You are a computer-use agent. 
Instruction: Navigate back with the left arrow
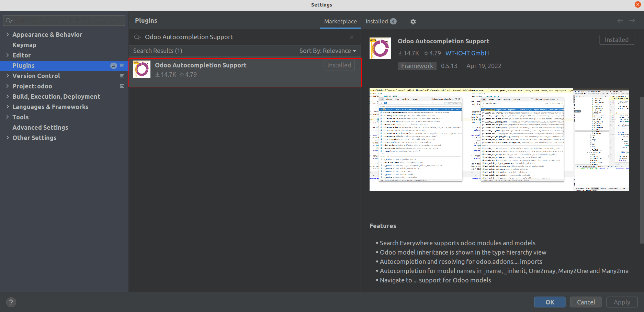click(620, 21)
